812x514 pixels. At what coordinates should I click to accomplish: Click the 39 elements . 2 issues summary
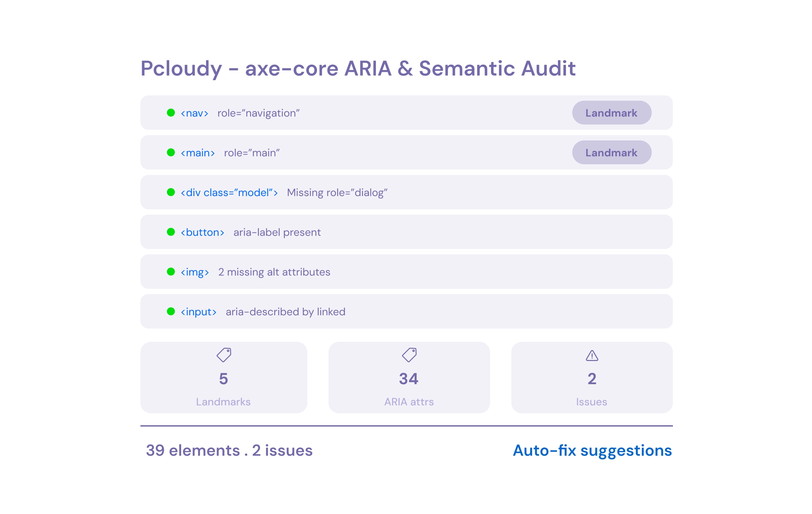229,451
